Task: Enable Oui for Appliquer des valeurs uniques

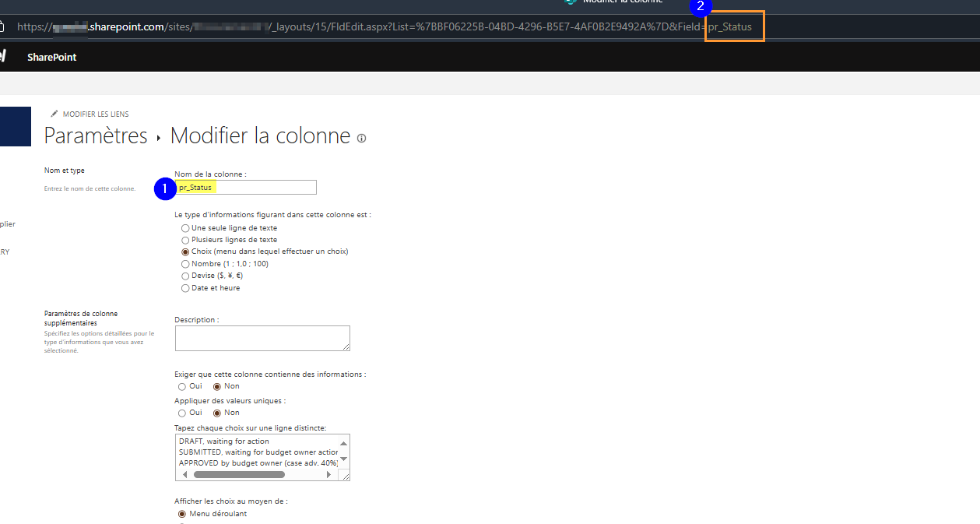Action: pos(182,413)
